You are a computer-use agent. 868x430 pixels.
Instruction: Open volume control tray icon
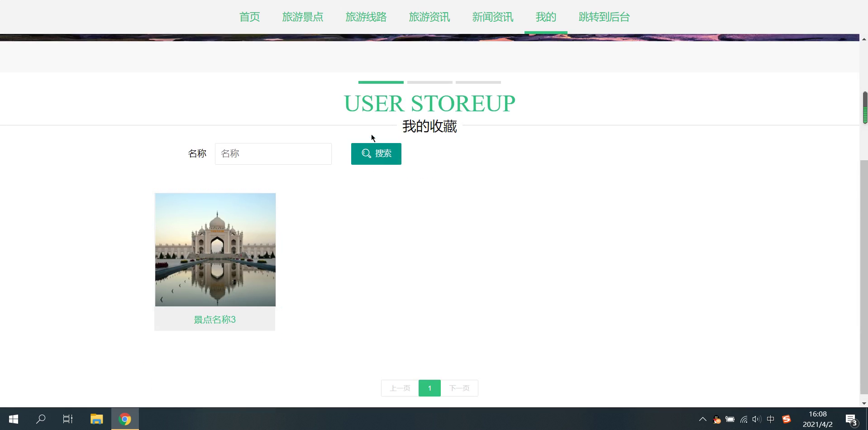[x=757, y=419]
